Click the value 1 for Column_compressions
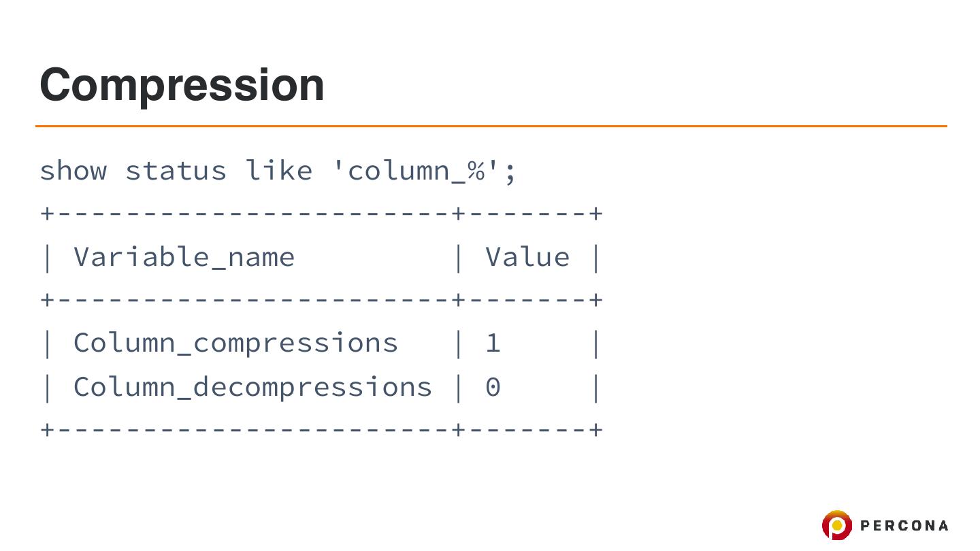 point(493,343)
